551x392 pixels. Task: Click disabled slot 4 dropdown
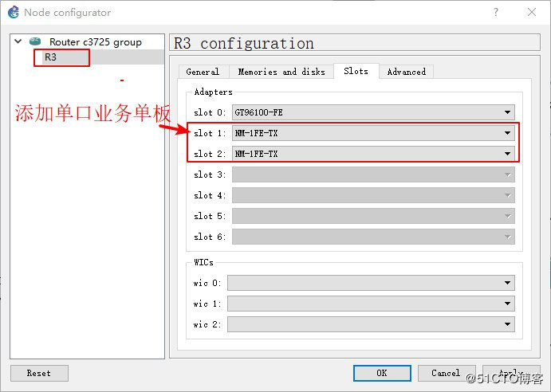(x=373, y=195)
